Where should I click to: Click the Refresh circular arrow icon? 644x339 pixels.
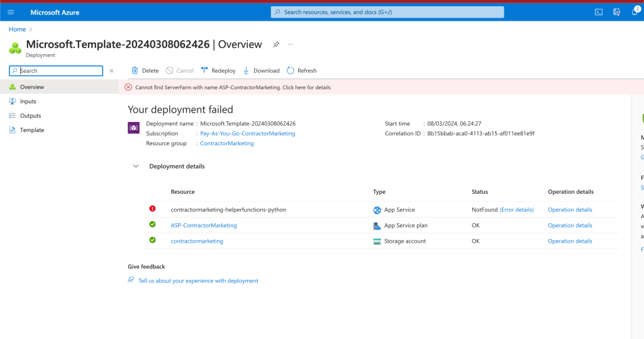coord(291,70)
